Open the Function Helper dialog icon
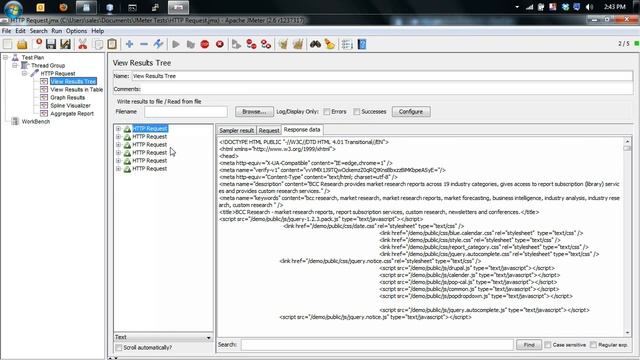Screen dimensions: 640x360 coord(347,44)
